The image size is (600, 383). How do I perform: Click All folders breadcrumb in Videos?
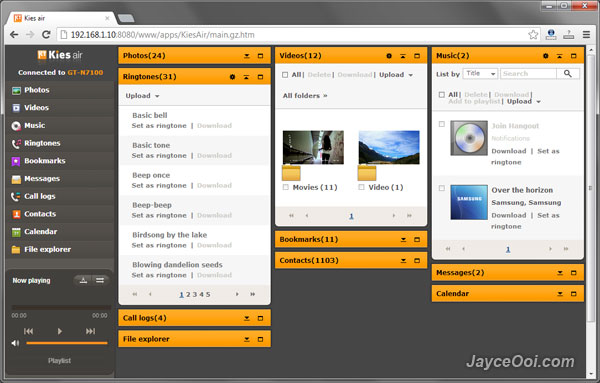[x=305, y=96]
